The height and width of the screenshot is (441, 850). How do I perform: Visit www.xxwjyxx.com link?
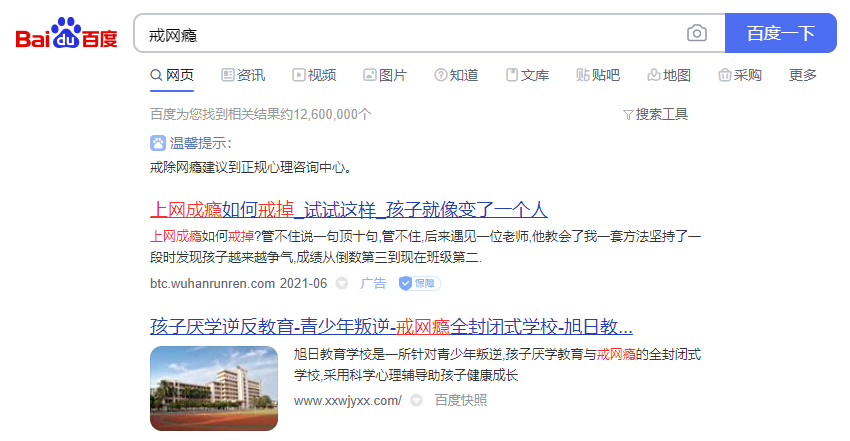pyautogui.click(x=347, y=400)
